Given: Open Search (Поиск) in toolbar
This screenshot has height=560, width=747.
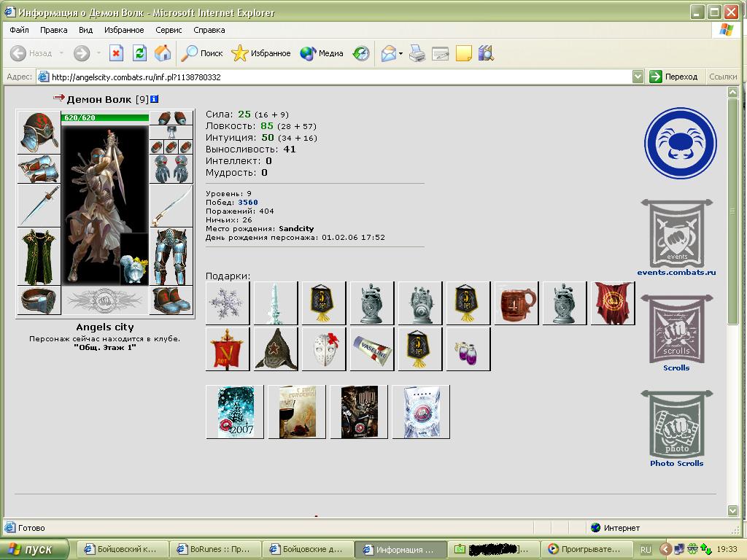Looking at the screenshot, I should 202,52.
